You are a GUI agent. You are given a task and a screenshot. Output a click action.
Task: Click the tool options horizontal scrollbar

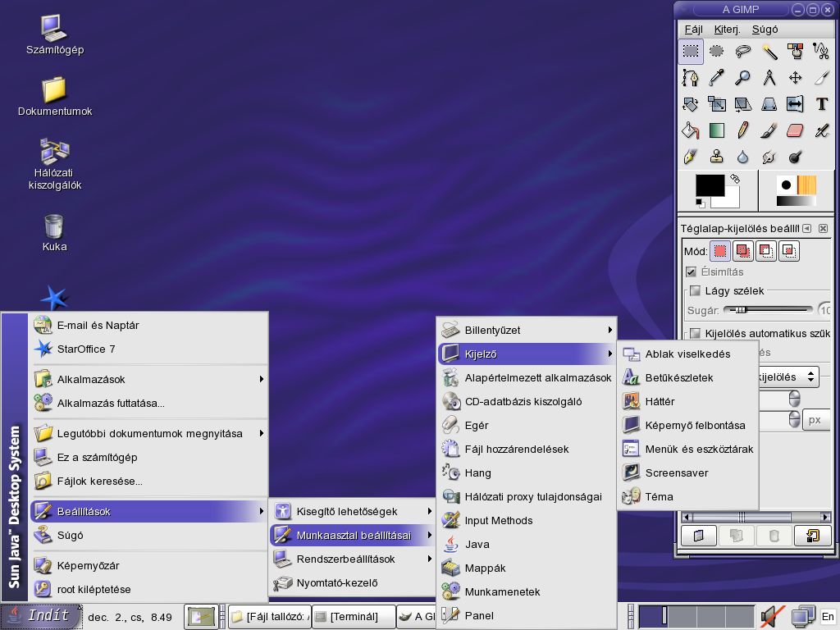756,517
